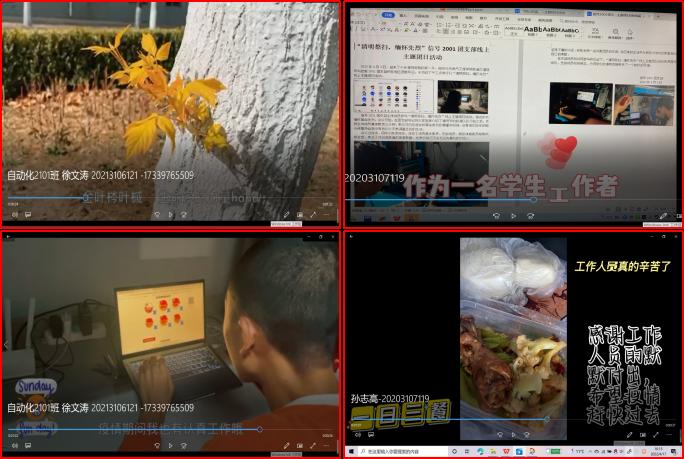Switch yellow leaves video to mini view

[300, 215]
